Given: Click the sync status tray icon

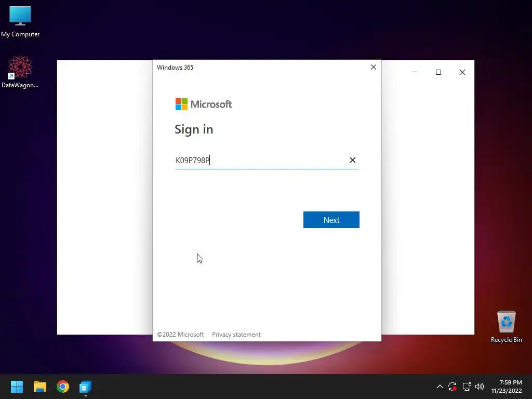Looking at the screenshot, I should [453, 387].
